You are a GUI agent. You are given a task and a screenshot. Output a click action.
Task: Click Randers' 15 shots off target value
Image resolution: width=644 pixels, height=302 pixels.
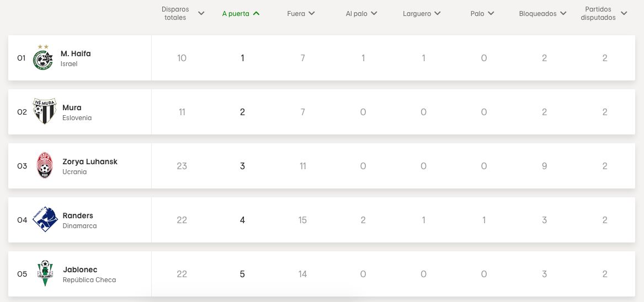pyautogui.click(x=302, y=220)
